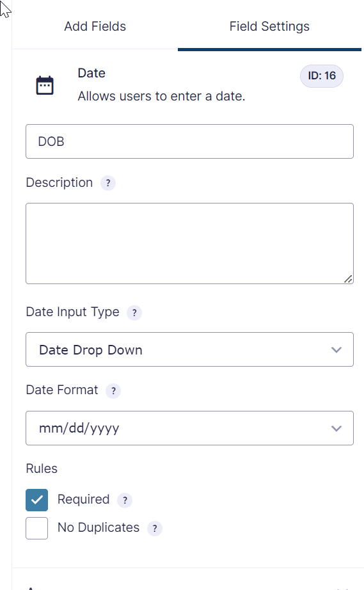Show help for Date Input Type
Viewport: 364px width, 590px height.
tap(134, 313)
